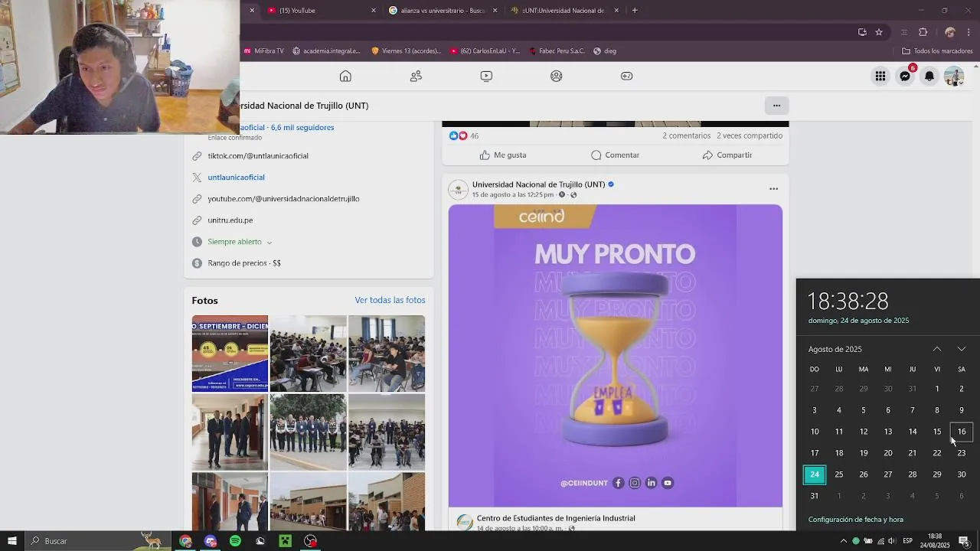
Task: Open the academia.integral bookmark
Action: [325, 51]
